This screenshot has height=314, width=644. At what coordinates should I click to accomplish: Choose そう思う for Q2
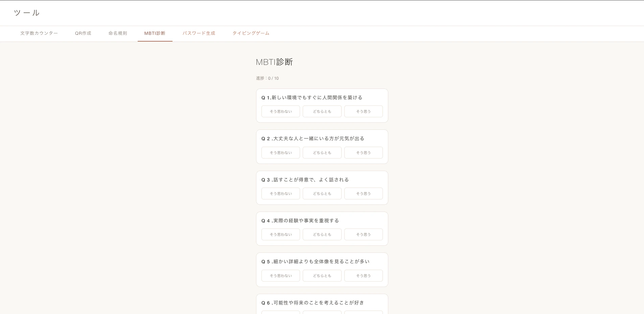[364, 153]
